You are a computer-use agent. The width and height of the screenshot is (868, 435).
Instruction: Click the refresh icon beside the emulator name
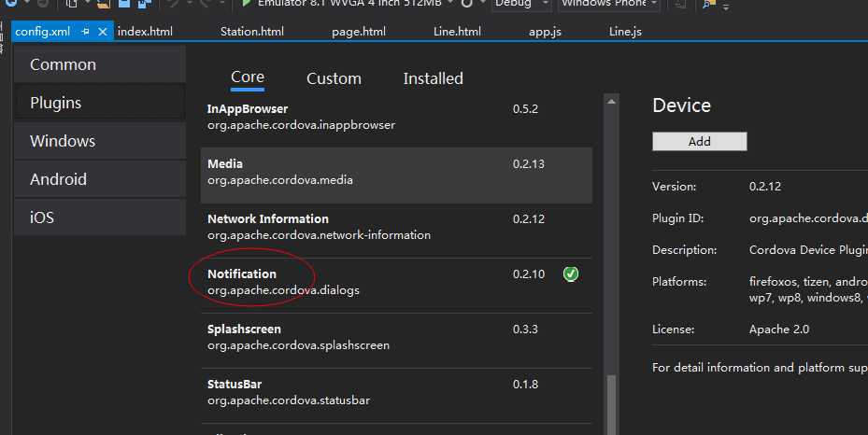point(467,5)
